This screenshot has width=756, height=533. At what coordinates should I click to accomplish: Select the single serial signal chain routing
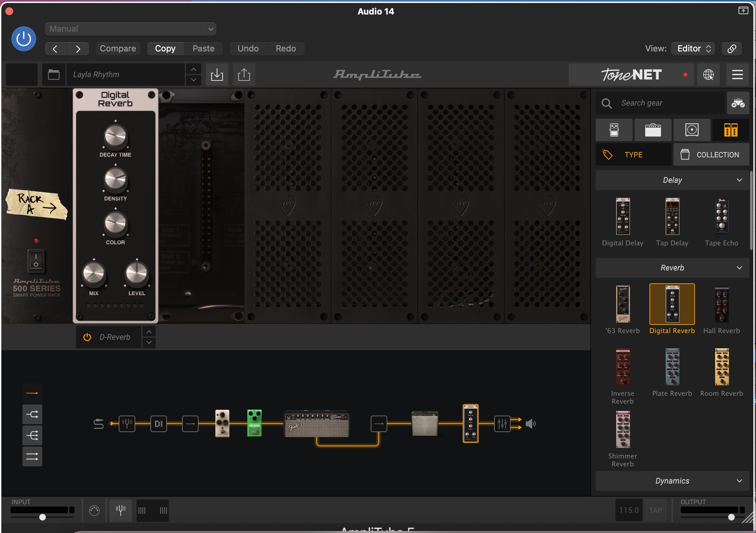pyautogui.click(x=32, y=393)
